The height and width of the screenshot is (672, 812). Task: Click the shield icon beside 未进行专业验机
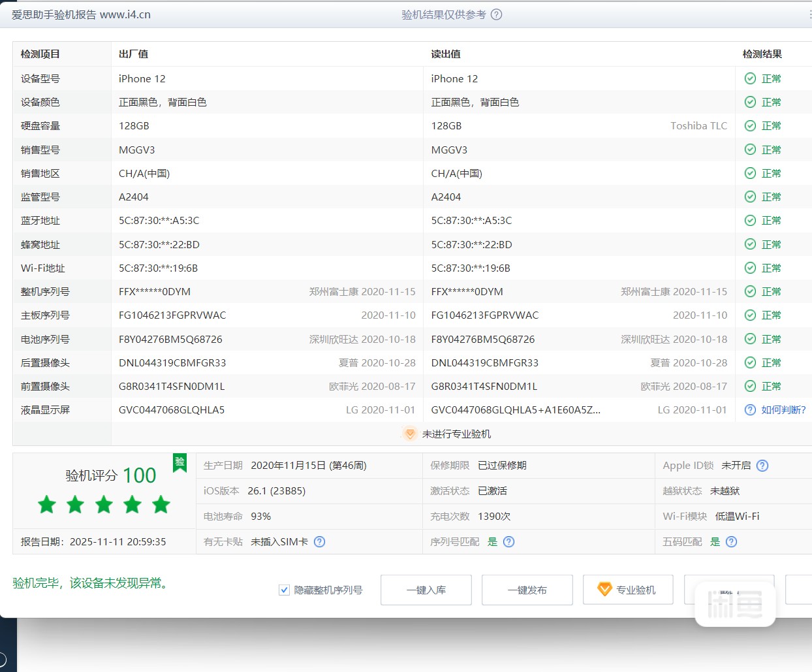pyautogui.click(x=410, y=434)
